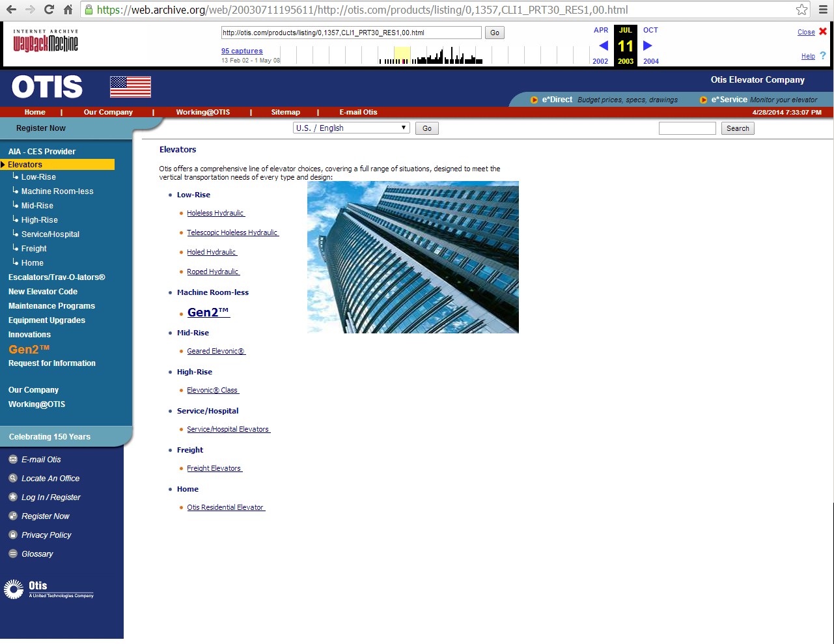This screenshot has width=834, height=644.
Task: Select Mid-Rise in the sidebar tree
Action: pos(37,206)
